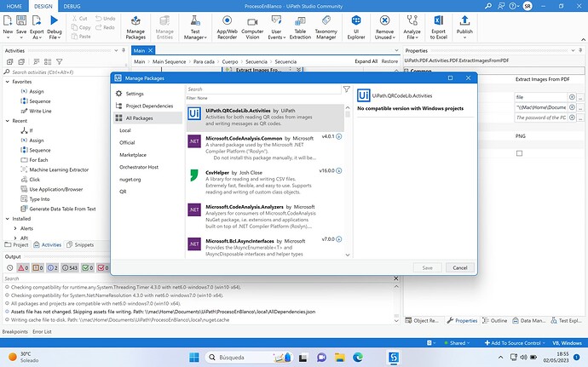This screenshot has width=588, height=367.
Task: Close the Main workflow tab
Action: coord(150,50)
